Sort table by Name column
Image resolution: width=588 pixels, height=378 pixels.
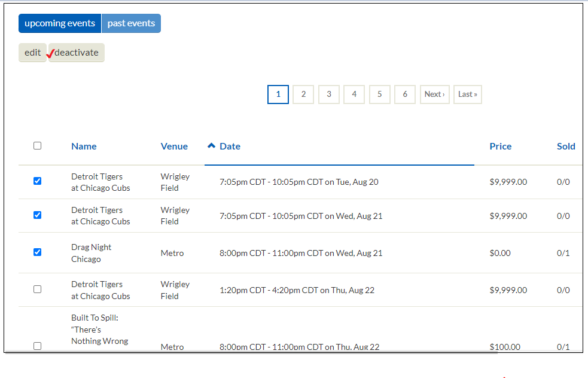[84, 147]
